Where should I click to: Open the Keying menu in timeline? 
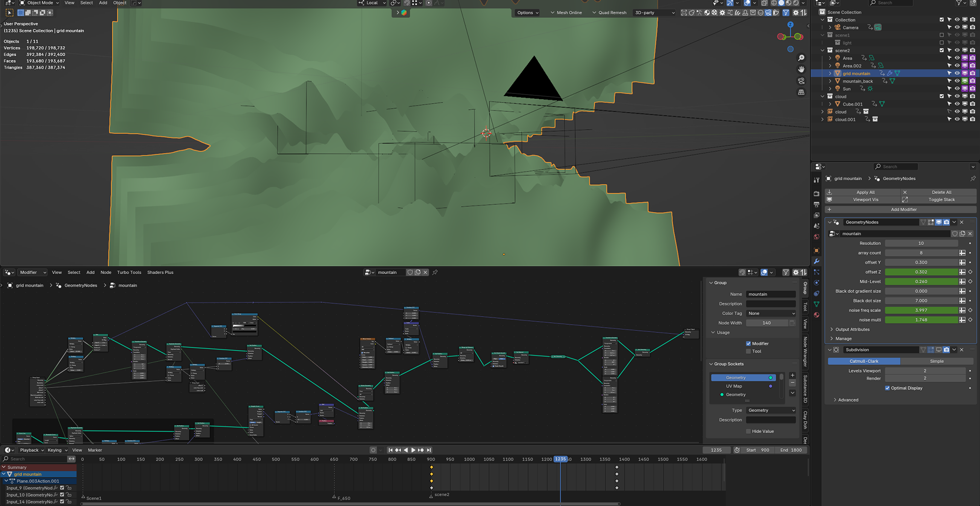57,450
